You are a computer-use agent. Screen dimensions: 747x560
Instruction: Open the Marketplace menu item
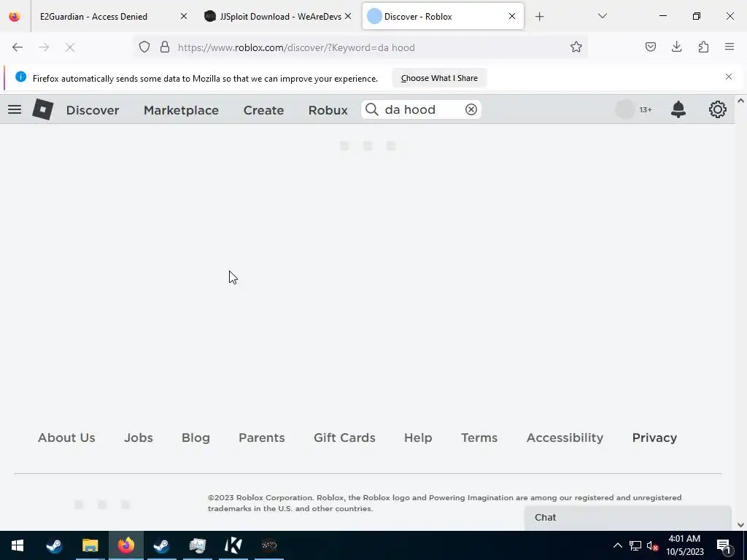181,110
